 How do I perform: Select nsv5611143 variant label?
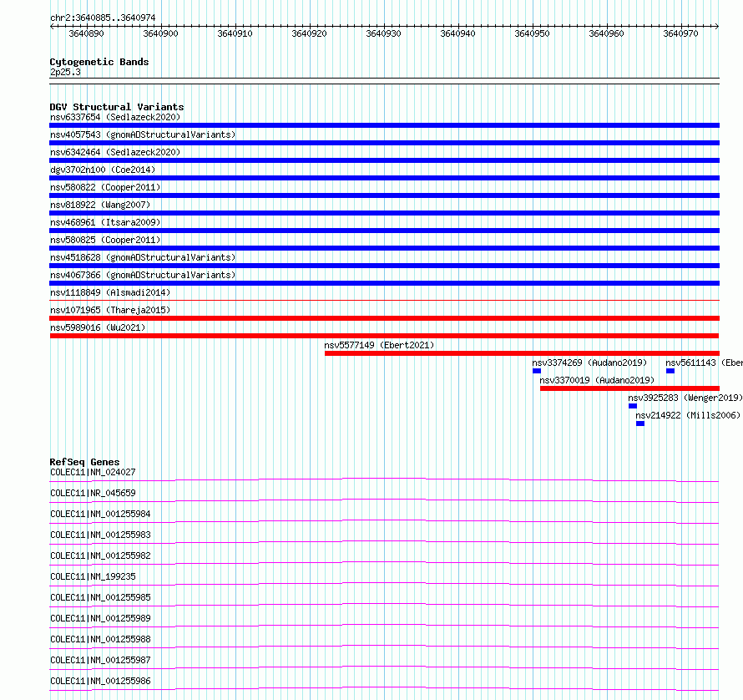coord(704,363)
